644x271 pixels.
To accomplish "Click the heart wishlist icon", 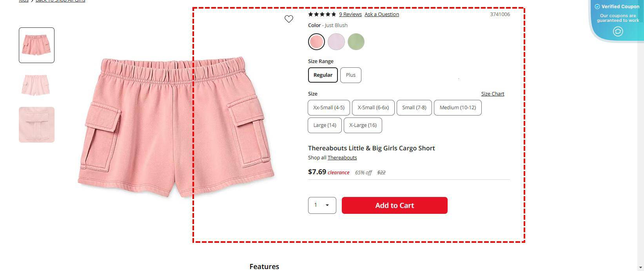I will [289, 19].
